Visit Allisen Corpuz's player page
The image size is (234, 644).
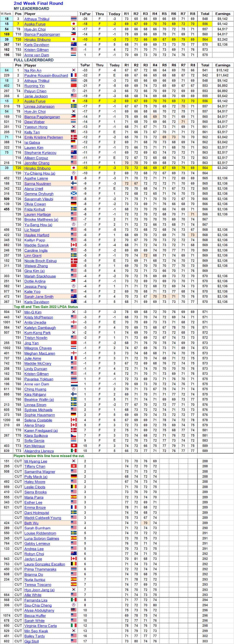36,158
